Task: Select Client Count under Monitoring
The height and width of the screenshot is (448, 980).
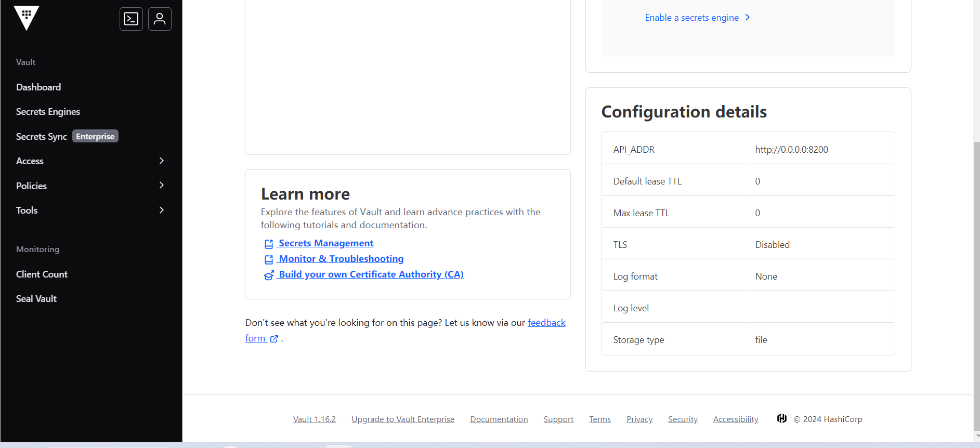Action: tap(42, 274)
